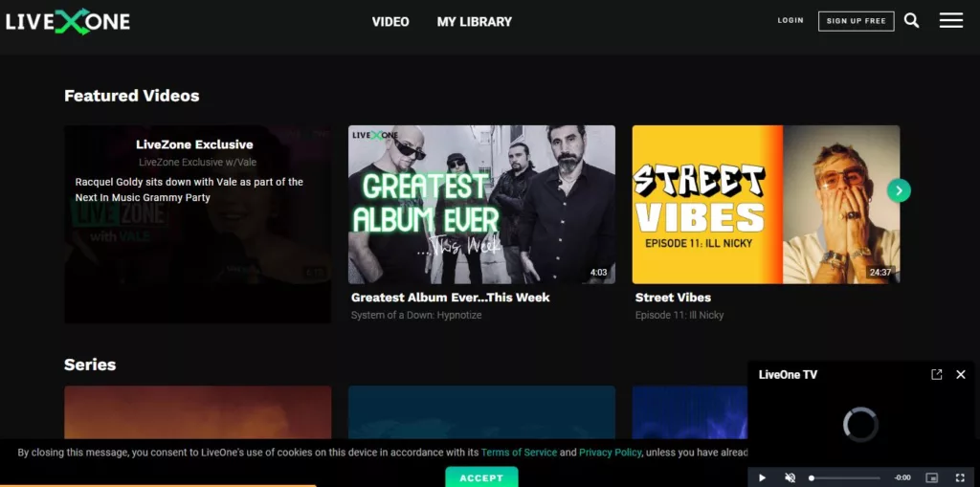Click the Featured Videos heading
Screen dimensions: 980x487
[132, 96]
